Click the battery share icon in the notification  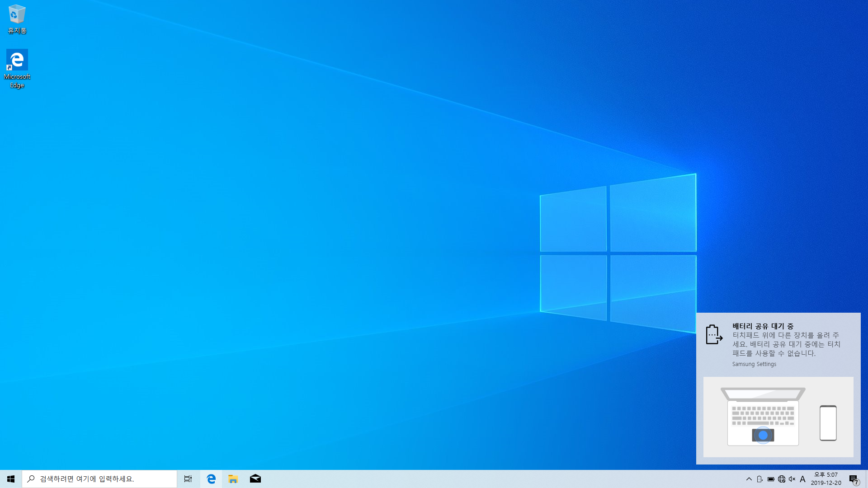tap(714, 334)
